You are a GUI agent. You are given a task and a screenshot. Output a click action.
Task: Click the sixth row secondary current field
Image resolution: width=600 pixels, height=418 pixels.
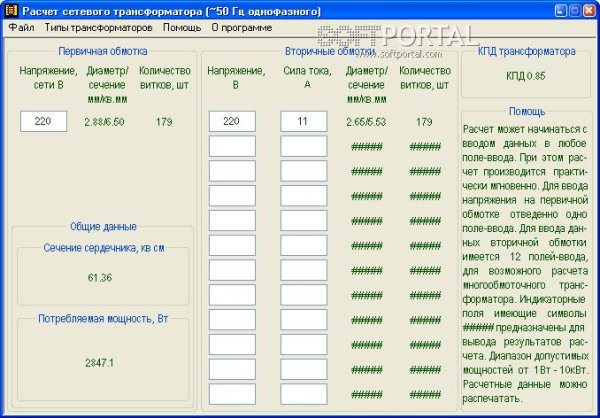click(x=304, y=245)
